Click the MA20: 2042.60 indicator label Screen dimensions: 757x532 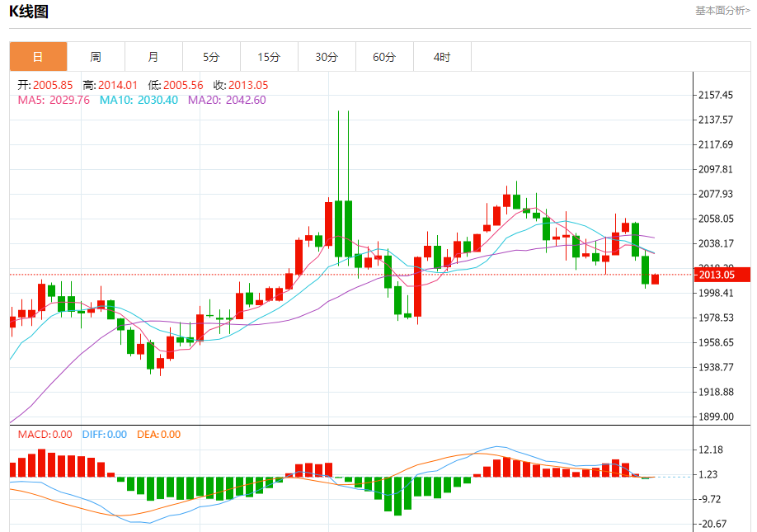click(227, 100)
